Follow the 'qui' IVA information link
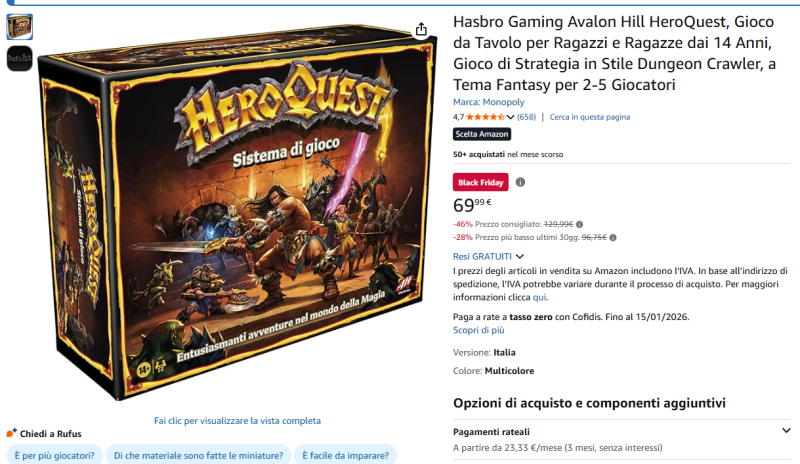The width and height of the screenshot is (800, 464). click(539, 297)
